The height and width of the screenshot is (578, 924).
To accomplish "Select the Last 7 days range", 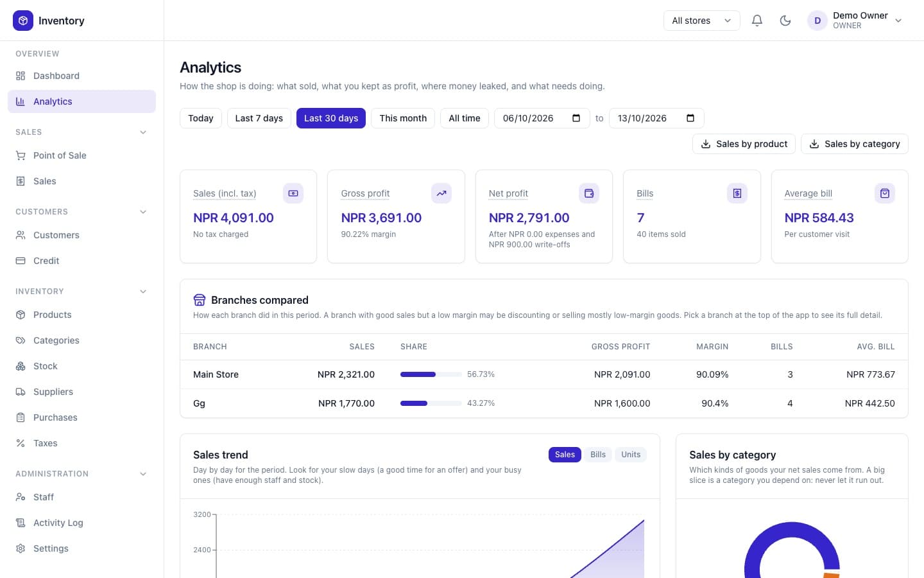I will tap(259, 118).
